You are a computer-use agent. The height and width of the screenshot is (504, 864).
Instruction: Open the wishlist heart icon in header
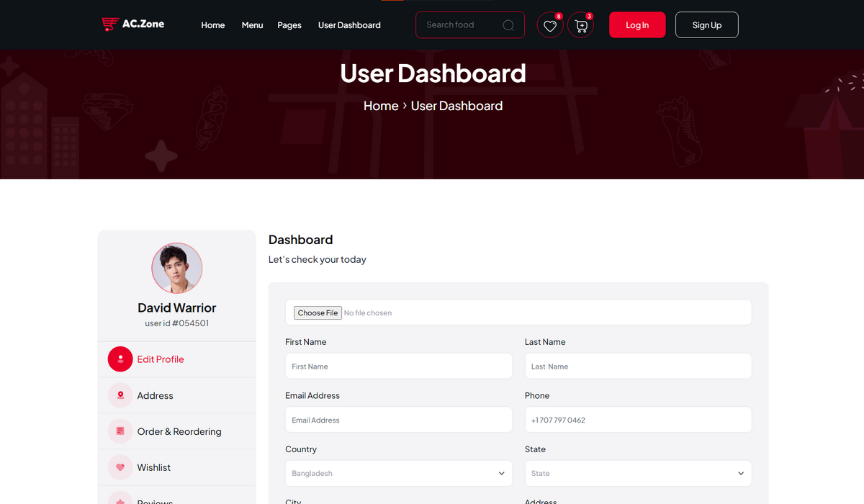pos(550,25)
